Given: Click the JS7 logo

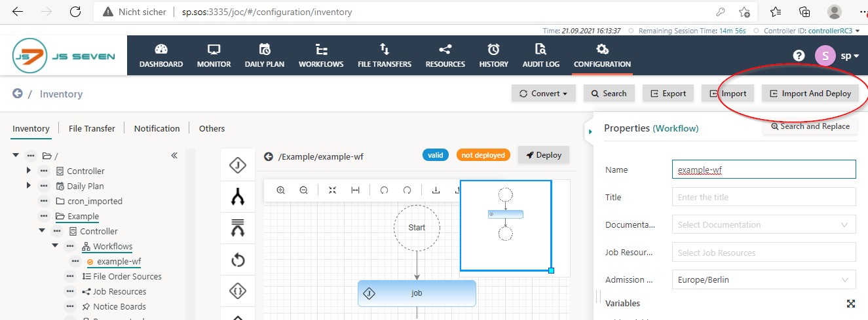Looking at the screenshot, I should click(x=64, y=56).
